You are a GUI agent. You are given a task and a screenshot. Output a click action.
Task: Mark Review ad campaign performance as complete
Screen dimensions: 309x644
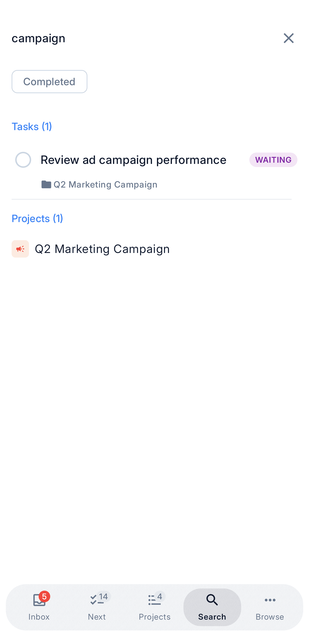[x=23, y=160]
